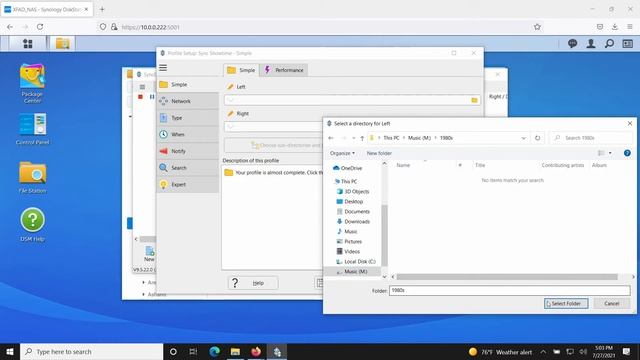Click the Windows taskbar search box
This screenshot has width=640, height=360.
91,351
